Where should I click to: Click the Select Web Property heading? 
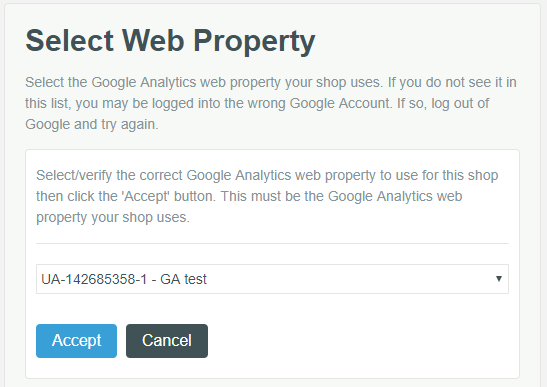pos(170,41)
